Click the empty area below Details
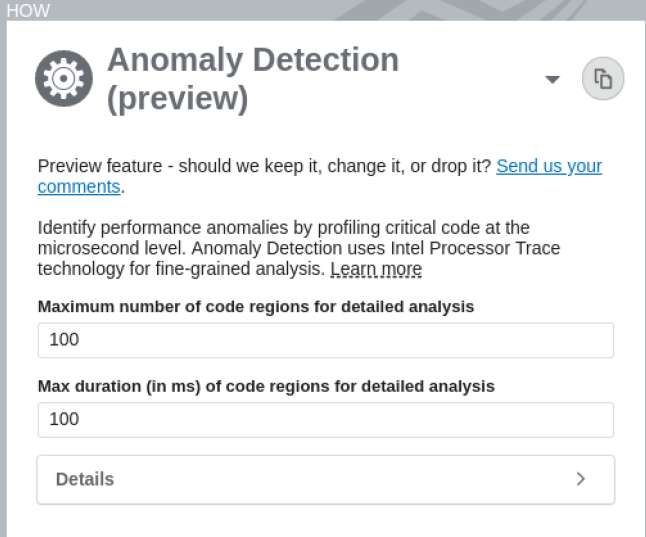The image size is (646, 537). pos(325,520)
